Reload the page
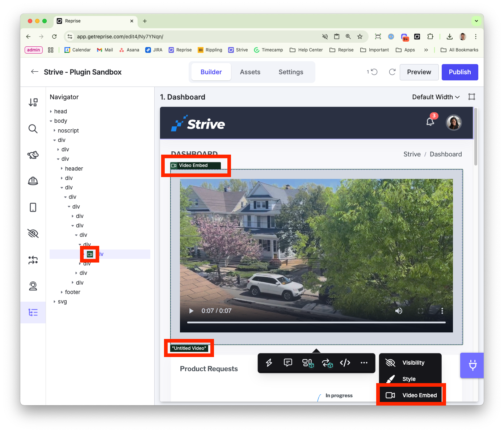Viewport: 504px width, 432px height. (x=54, y=37)
